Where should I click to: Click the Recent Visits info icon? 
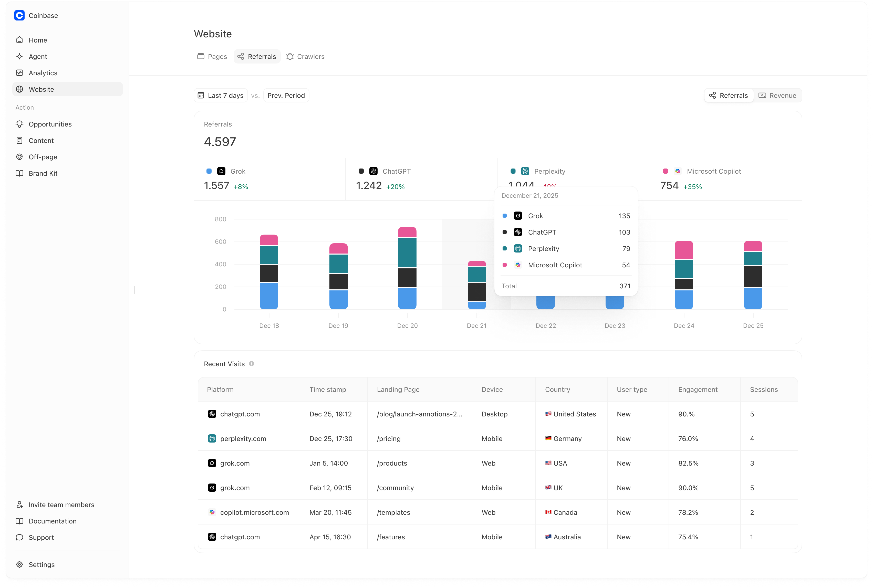[x=252, y=364]
